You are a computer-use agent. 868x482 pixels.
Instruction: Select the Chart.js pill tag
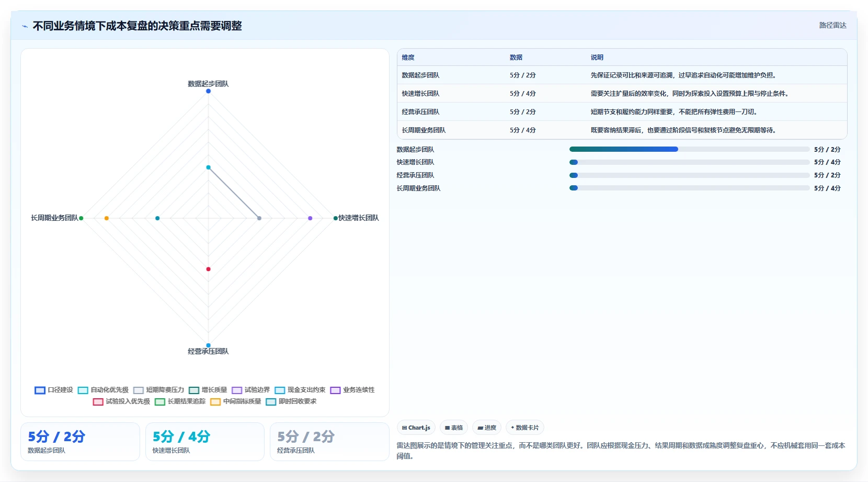coord(416,428)
